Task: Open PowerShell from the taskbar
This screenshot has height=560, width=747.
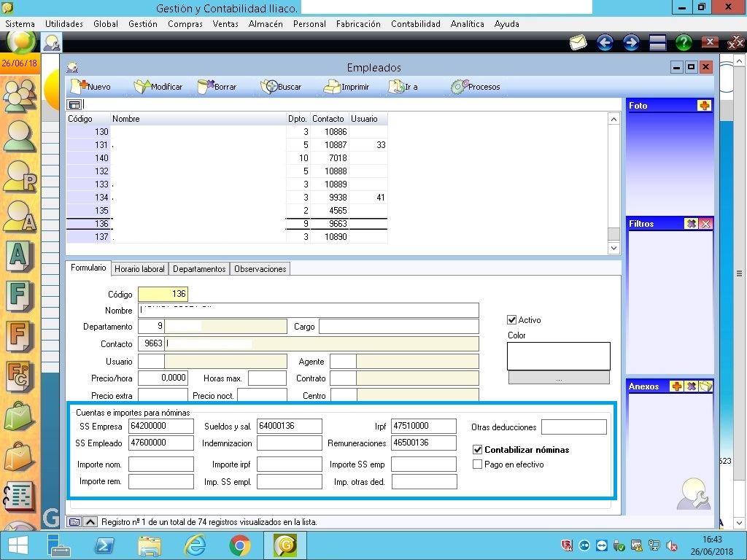Action: tap(104, 545)
